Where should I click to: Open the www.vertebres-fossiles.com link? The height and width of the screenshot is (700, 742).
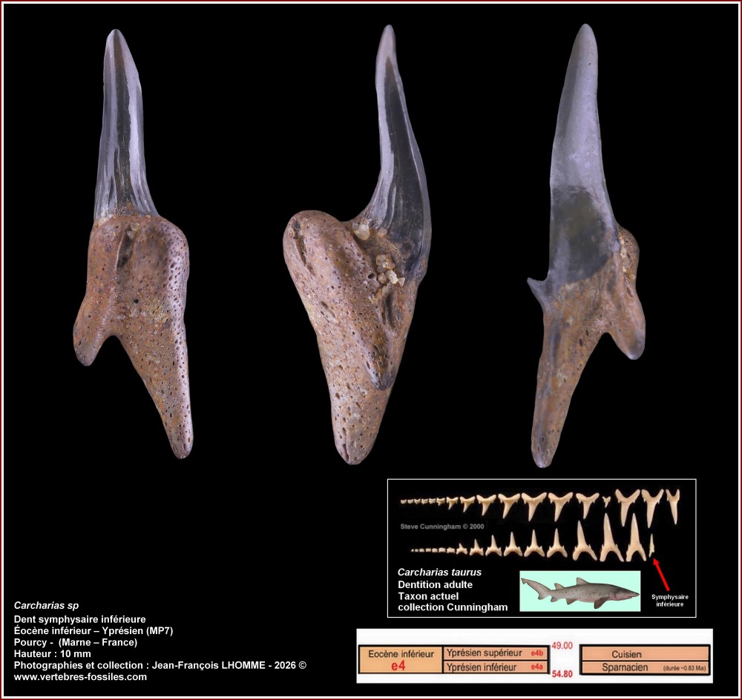pyautogui.click(x=80, y=676)
